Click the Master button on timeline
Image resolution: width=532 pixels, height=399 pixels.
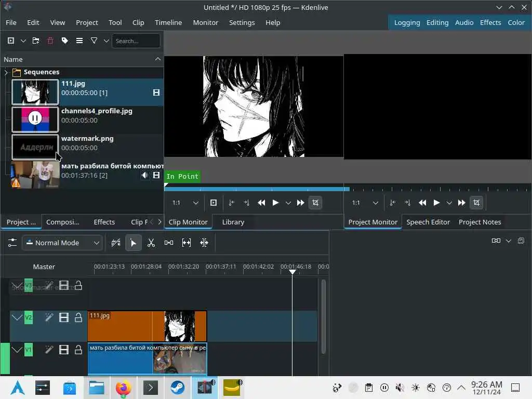(x=44, y=267)
